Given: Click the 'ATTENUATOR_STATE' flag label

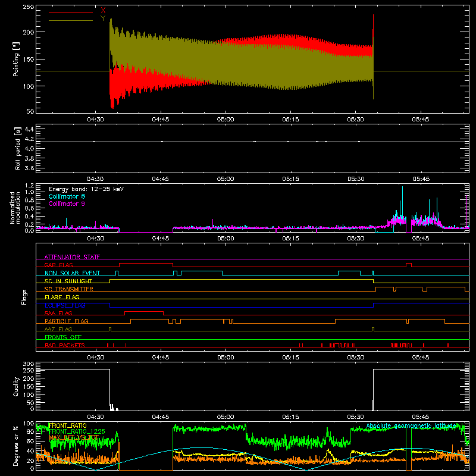Looking at the screenshot, I should (x=72, y=257).
